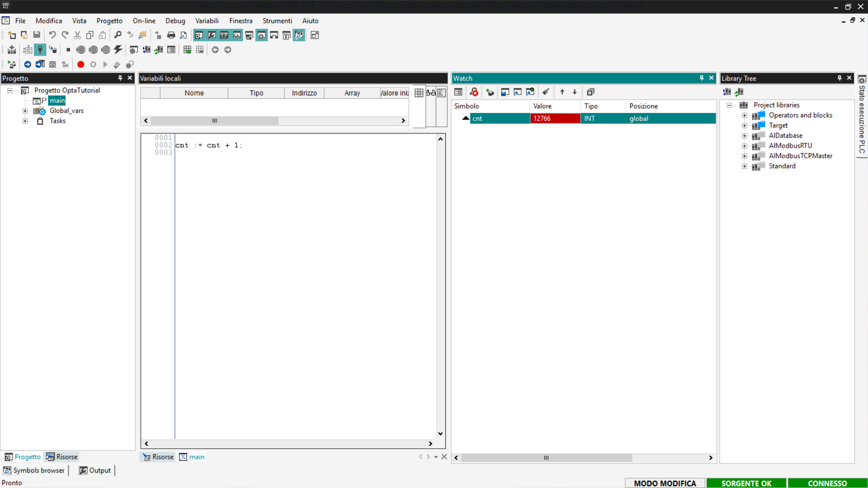Open the Debug menu

[175, 21]
